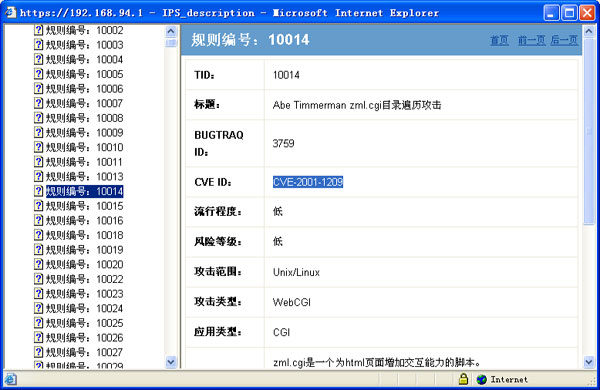Viewport: 600px width, 390px height.
Task: Click the help icon beside rule 10025
Action: (x=38, y=323)
